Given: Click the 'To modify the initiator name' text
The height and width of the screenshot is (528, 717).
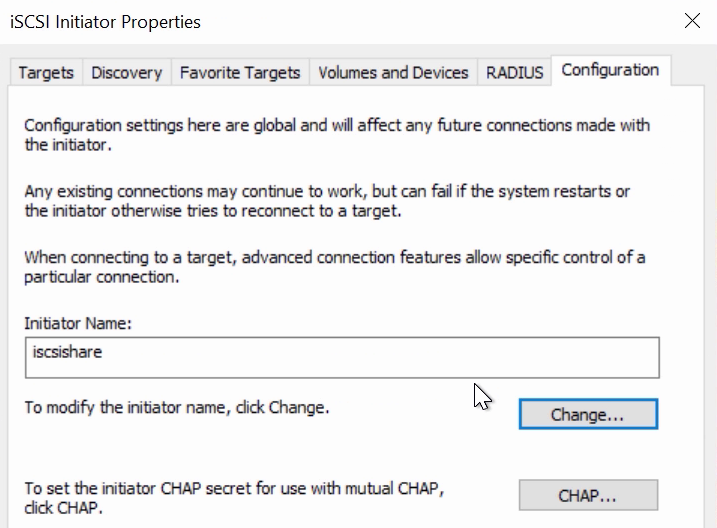Looking at the screenshot, I should [177, 407].
